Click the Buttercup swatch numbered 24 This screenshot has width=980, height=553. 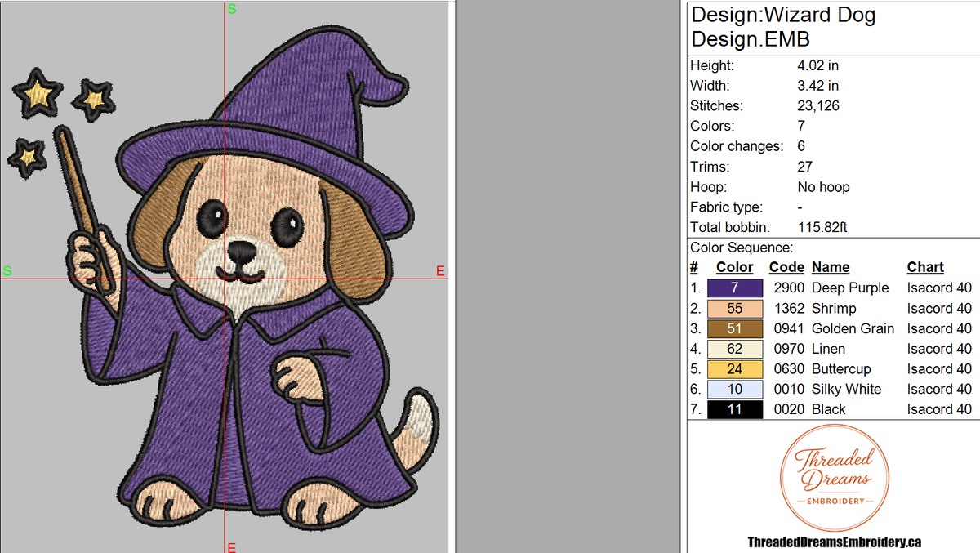click(735, 369)
